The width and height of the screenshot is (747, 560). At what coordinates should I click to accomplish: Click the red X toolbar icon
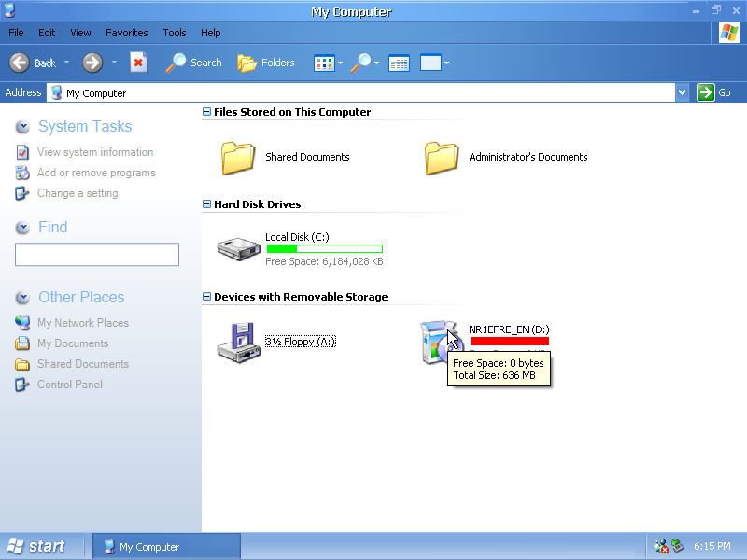click(138, 63)
